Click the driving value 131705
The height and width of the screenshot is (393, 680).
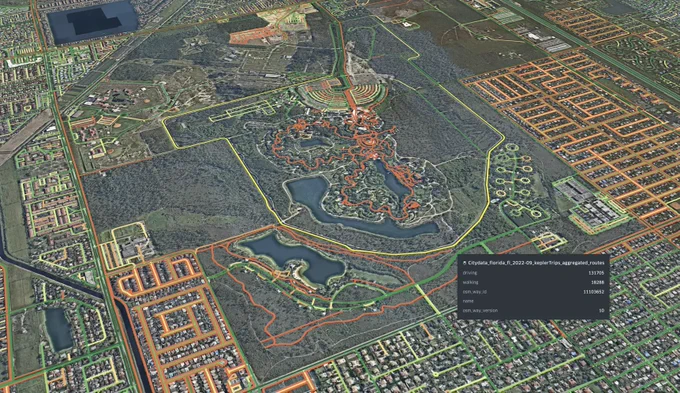(596, 273)
